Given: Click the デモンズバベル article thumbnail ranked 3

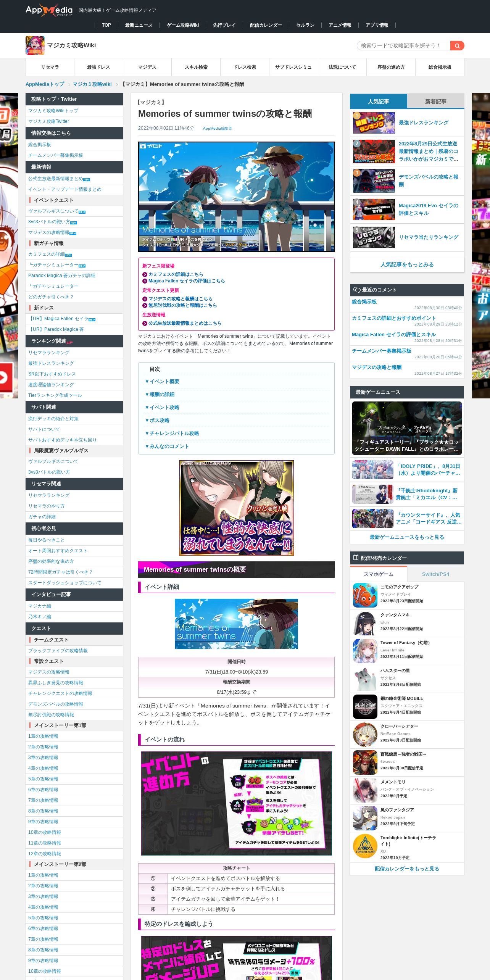Looking at the screenshot, I should [x=374, y=181].
